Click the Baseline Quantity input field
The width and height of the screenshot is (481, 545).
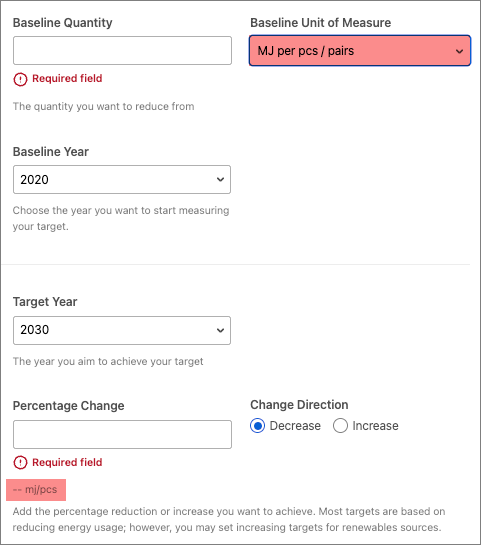(x=122, y=50)
